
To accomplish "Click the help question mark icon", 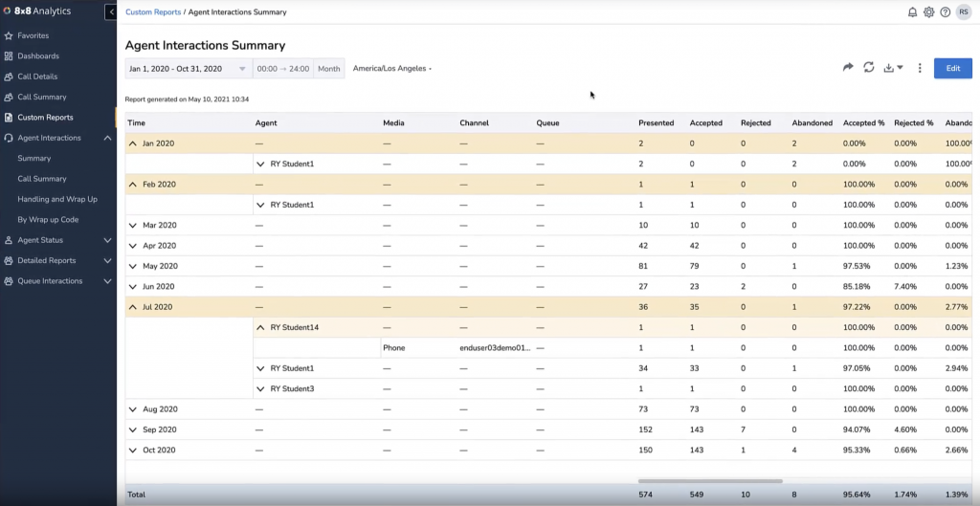I will coord(945,12).
